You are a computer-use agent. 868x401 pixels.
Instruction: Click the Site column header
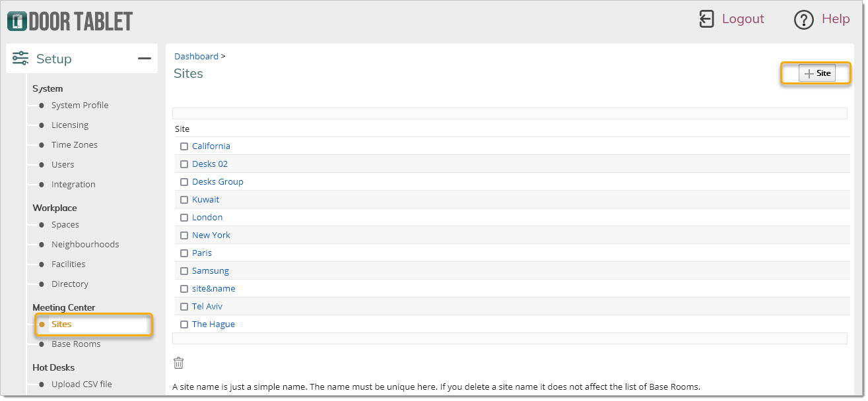(182, 129)
